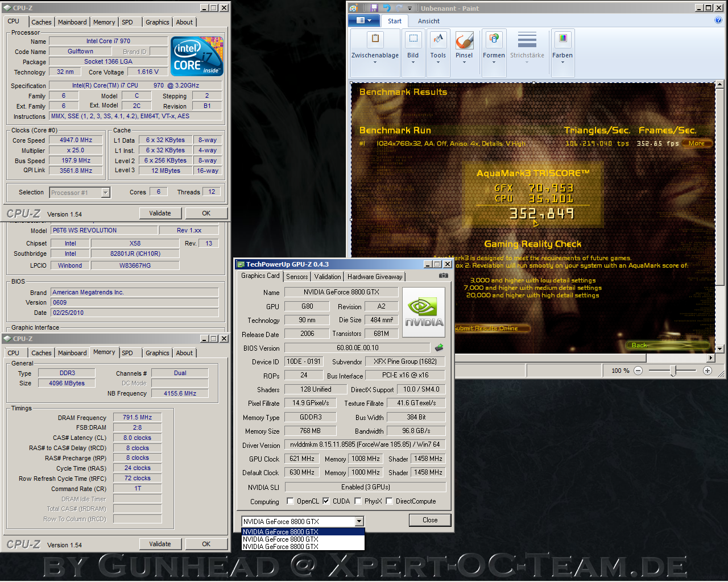Open Mainboard tab in CPU-Z Memory window
728x582 pixels.
(72, 353)
